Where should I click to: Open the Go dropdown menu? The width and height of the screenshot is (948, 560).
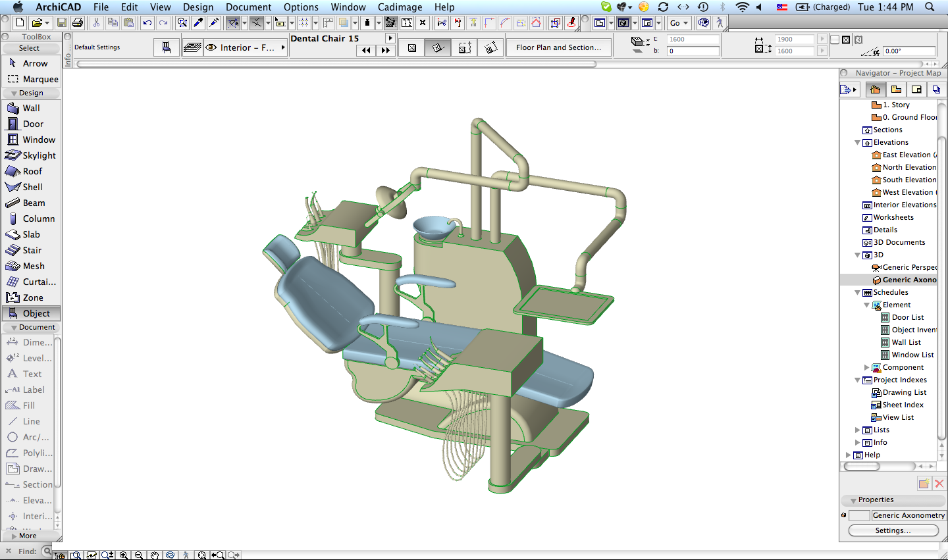pos(678,23)
